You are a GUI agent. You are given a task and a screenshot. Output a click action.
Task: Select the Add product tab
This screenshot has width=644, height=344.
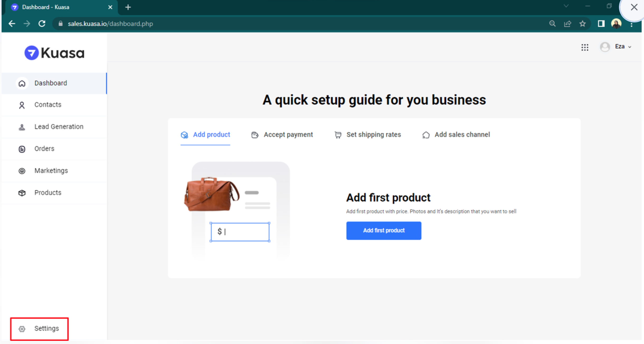pyautogui.click(x=205, y=135)
